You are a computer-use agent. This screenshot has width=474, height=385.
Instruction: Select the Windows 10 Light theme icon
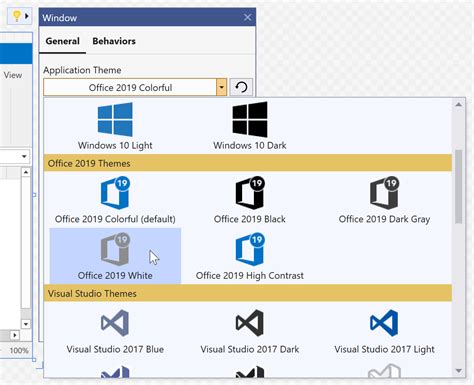pos(115,119)
